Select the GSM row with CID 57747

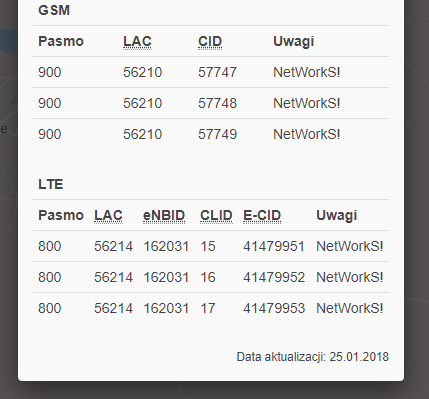[x=211, y=72]
